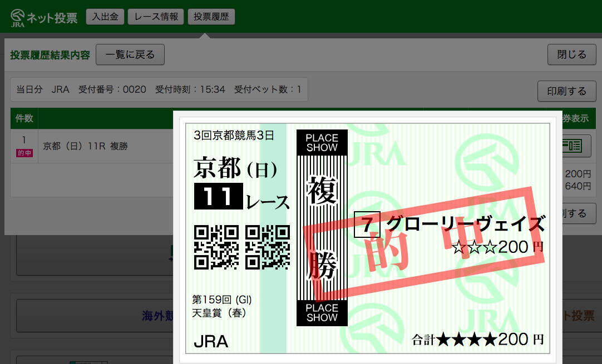The image size is (602, 364).
Task: Click horse number 7 box on ticket
Action: click(367, 225)
